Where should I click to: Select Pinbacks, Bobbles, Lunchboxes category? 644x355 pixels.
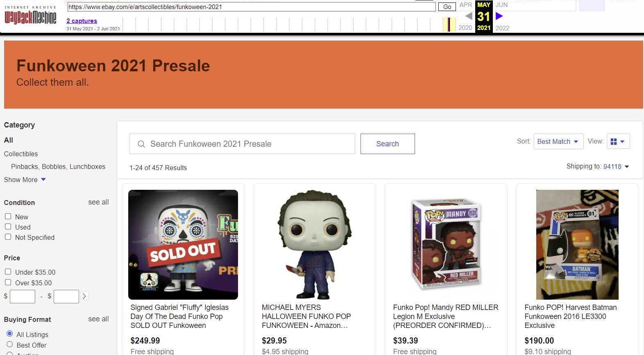[58, 166]
